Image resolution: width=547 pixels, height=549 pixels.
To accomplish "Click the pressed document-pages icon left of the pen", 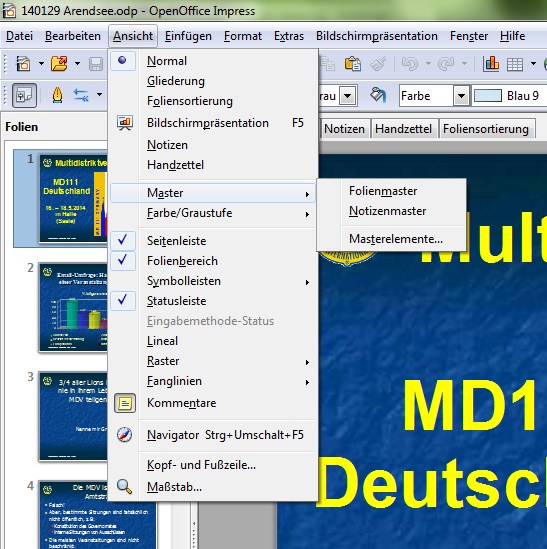I will click(24, 95).
